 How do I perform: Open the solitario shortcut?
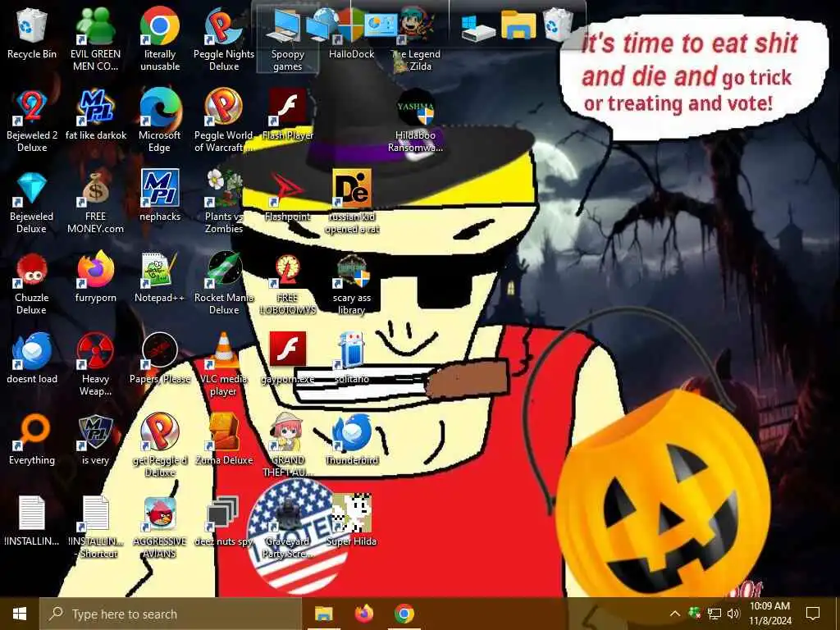point(351,359)
